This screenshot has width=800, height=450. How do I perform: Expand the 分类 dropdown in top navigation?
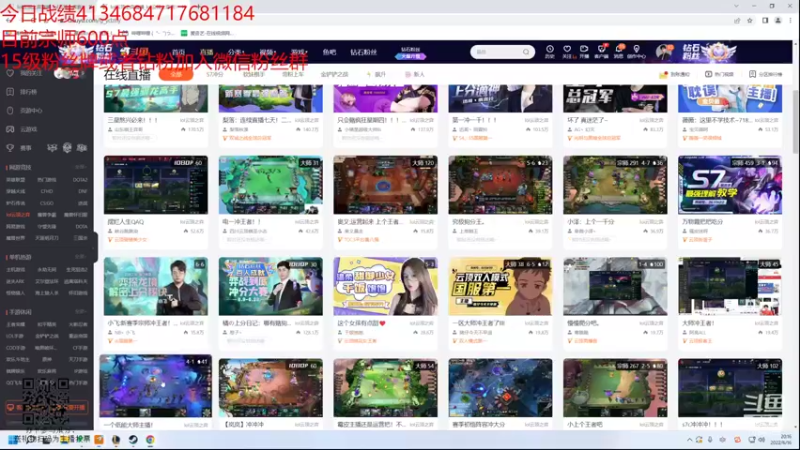click(236, 52)
